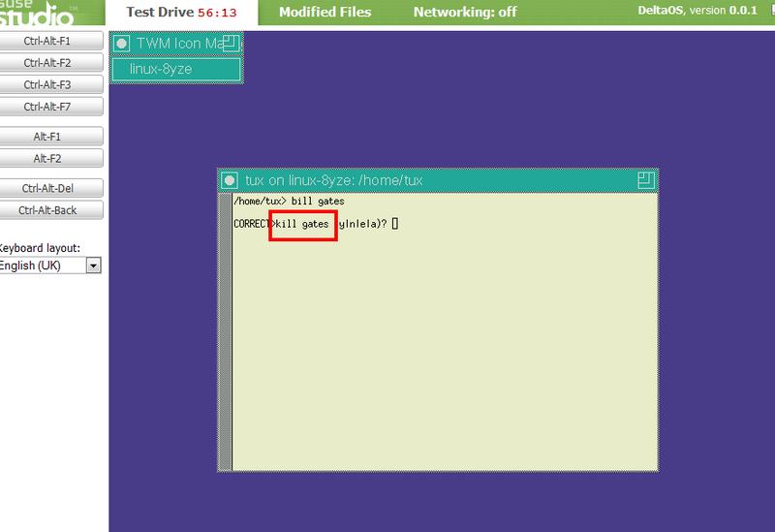The image size is (775, 532).
Task: Open the Networking: off tab
Action: (464, 12)
